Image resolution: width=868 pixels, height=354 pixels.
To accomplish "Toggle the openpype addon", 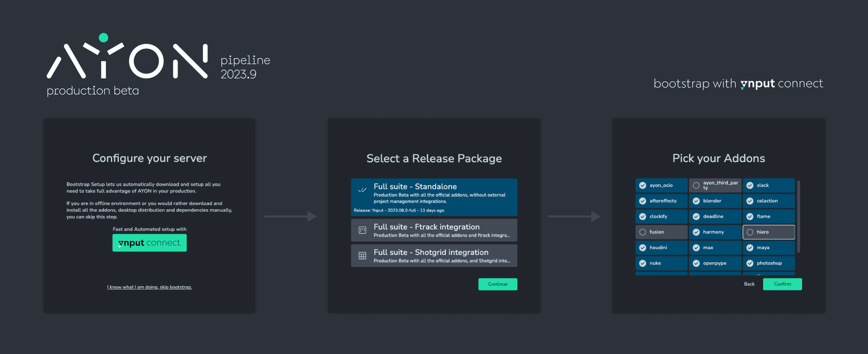I will coord(715,263).
